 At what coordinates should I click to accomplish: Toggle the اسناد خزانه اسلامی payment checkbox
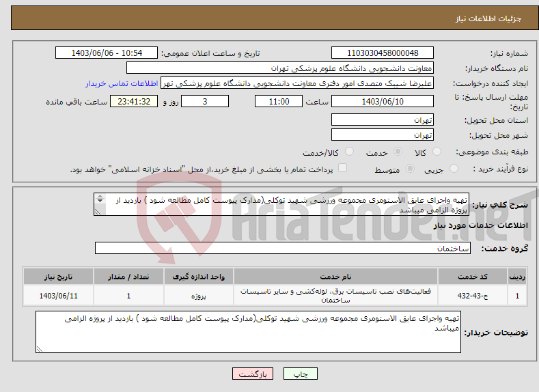343,167
